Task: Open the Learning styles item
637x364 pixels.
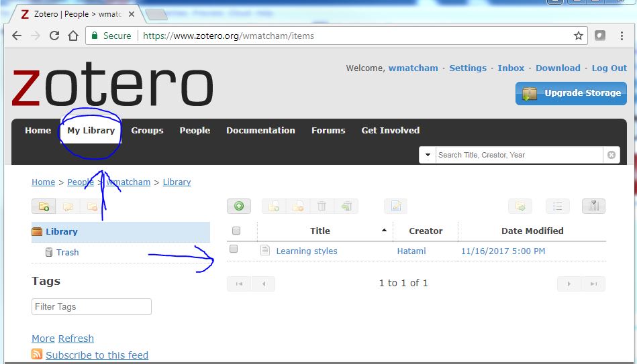Action: click(x=307, y=251)
